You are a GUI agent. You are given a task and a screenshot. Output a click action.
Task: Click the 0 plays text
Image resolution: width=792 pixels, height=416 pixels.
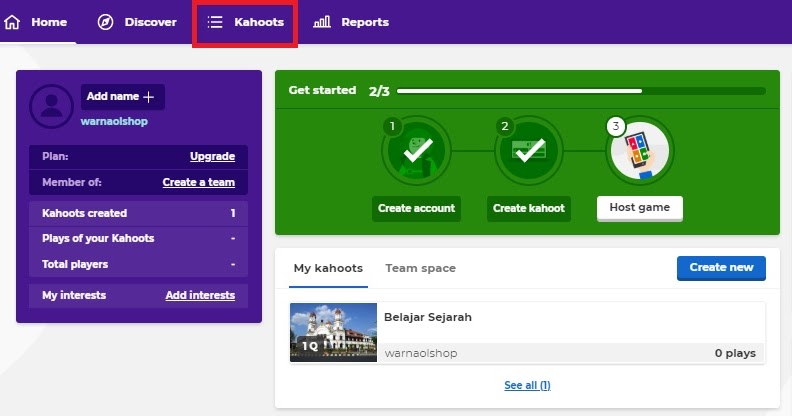(735, 353)
